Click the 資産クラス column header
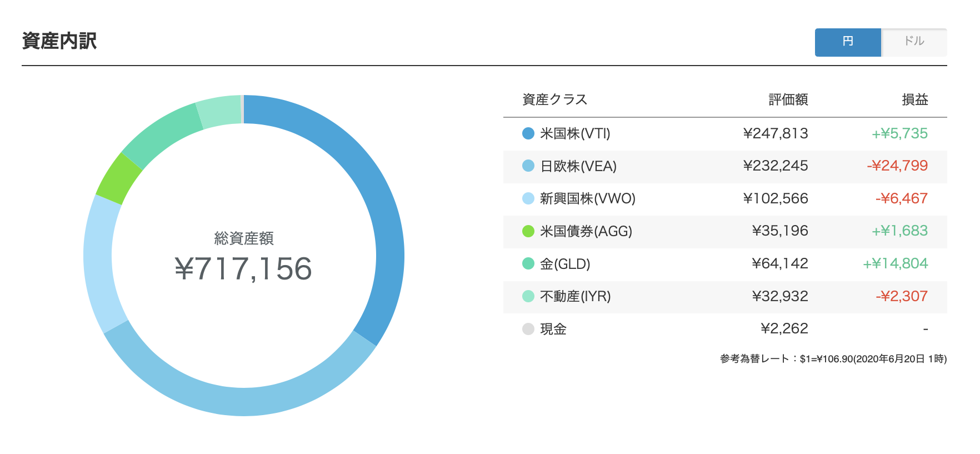The height and width of the screenshot is (454, 980). tap(555, 99)
